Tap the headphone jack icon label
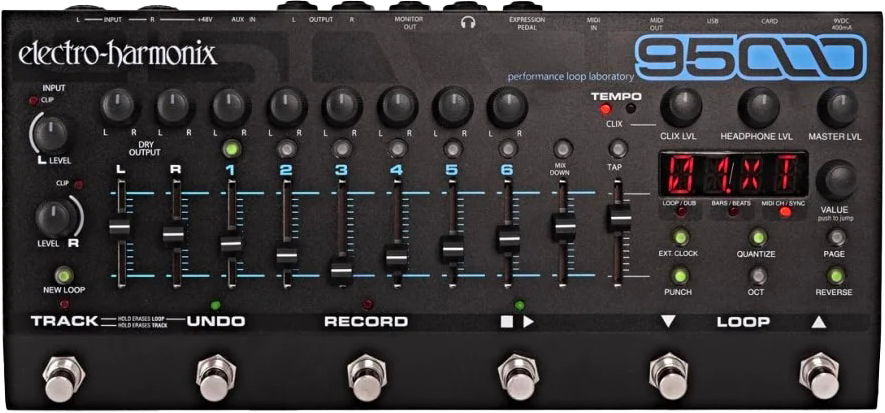This screenshot has height=413, width=885. click(x=468, y=23)
